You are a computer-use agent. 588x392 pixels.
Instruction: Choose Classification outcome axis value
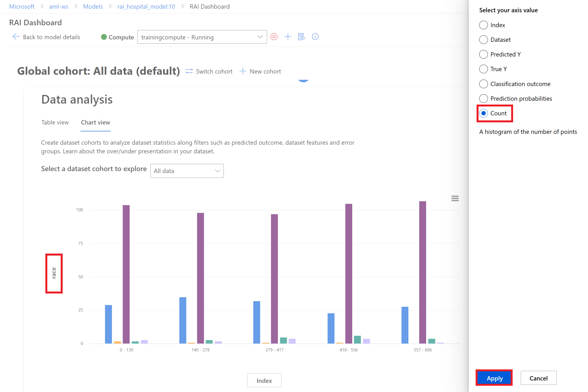tap(483, 84)
